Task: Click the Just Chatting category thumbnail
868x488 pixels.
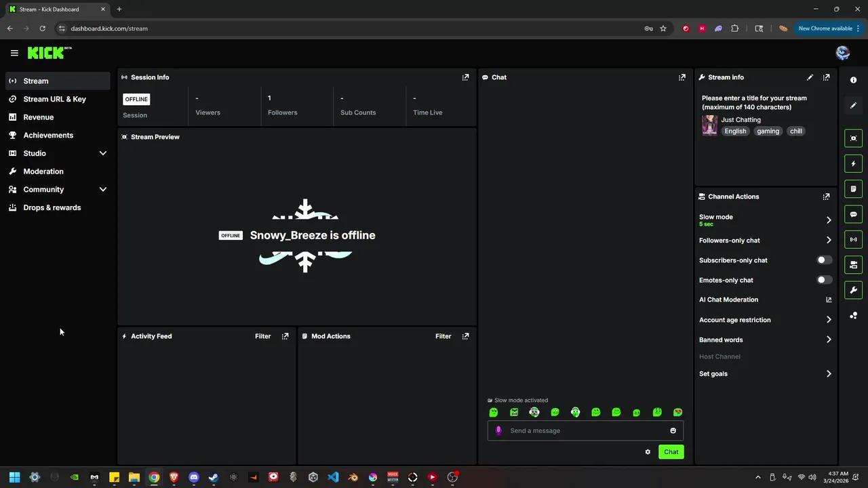Action: (709, 125)
